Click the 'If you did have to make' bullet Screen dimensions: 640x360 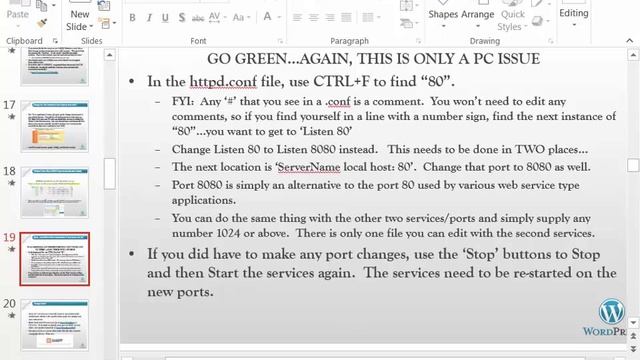(382, 273)
